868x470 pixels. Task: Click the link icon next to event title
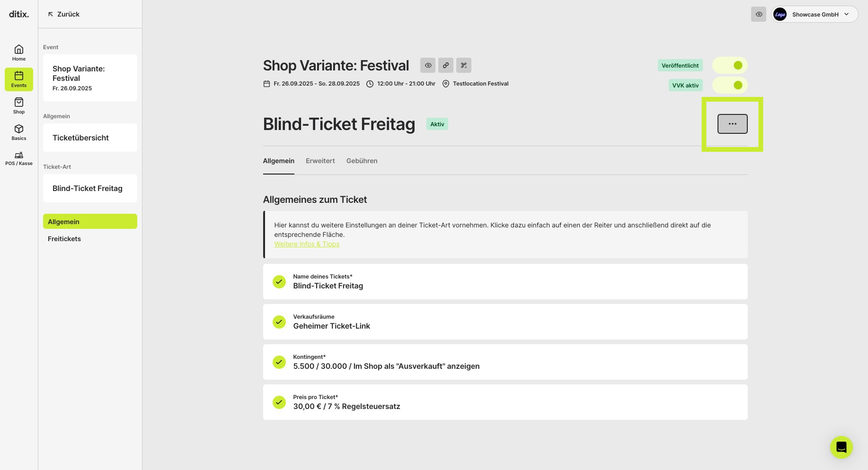coord(446,65)
